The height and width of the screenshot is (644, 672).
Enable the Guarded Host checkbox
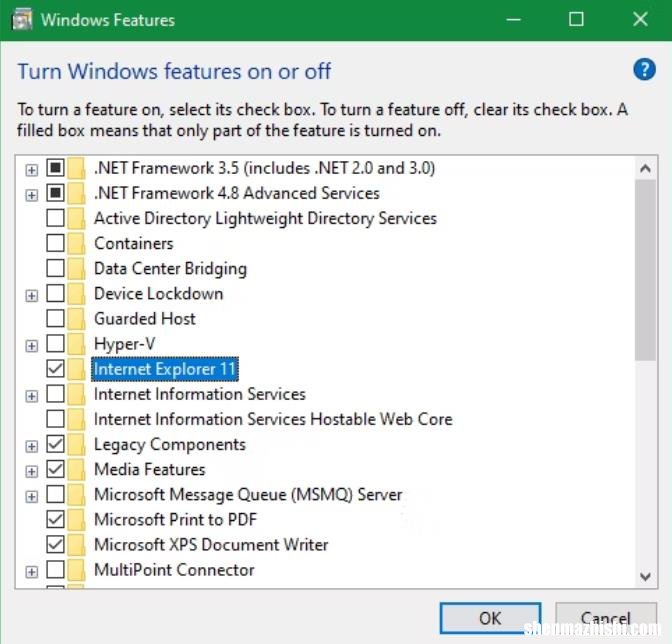(55, 318)
